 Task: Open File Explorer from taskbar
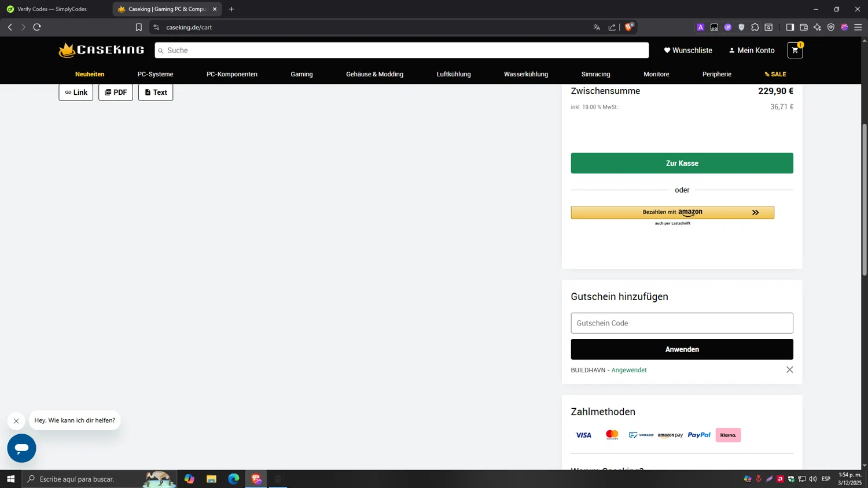[211, 479]
